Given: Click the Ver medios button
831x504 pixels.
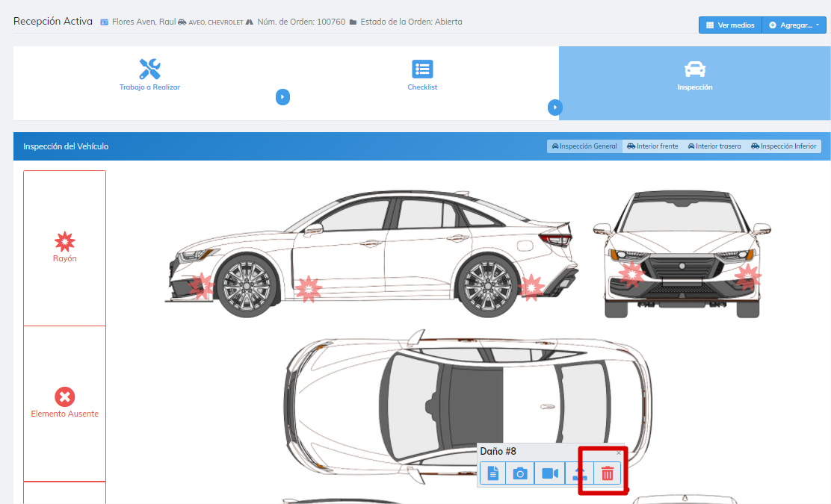Looking at the screenshot, I should [x=730, y=25].
